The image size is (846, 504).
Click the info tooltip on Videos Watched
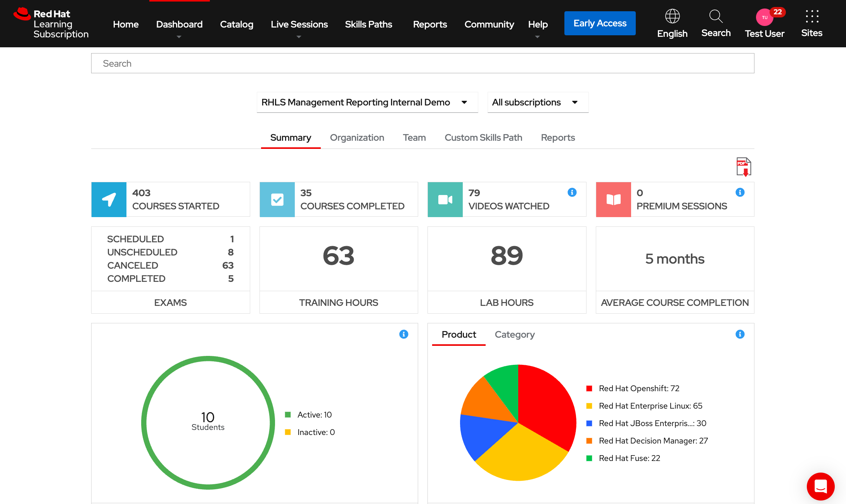[572, 192]
